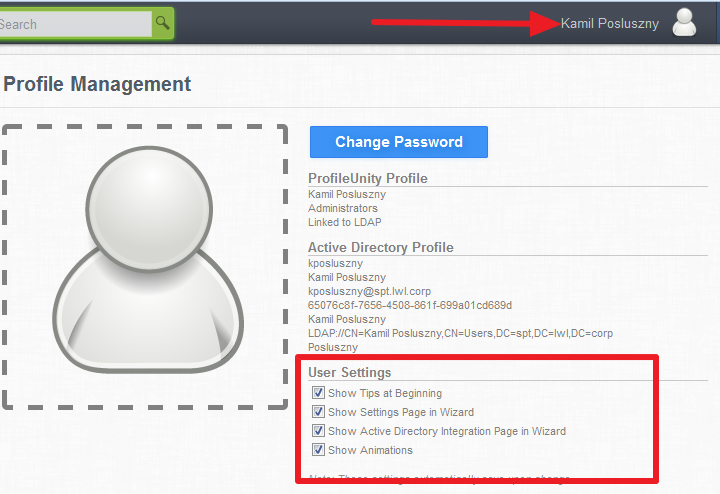Select the Posluszny surname line above User Settings
The image size is (720, 494).
pyautogui.click(x=333, y=347)
